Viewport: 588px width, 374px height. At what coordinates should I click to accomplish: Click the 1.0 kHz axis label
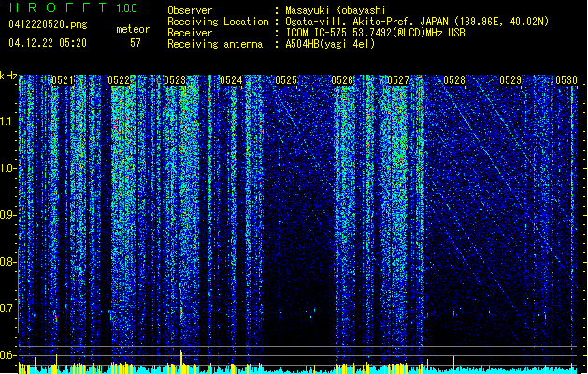[8, 168]
